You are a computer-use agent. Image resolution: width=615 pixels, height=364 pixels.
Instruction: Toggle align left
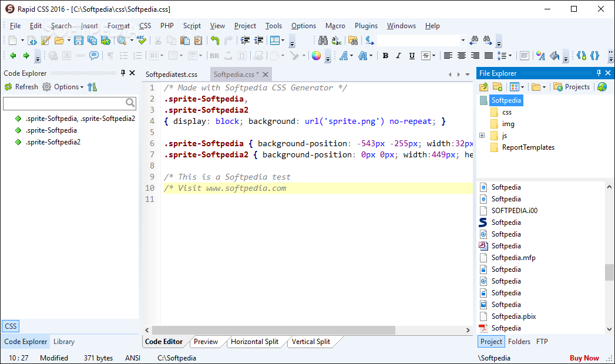(448, 56)
